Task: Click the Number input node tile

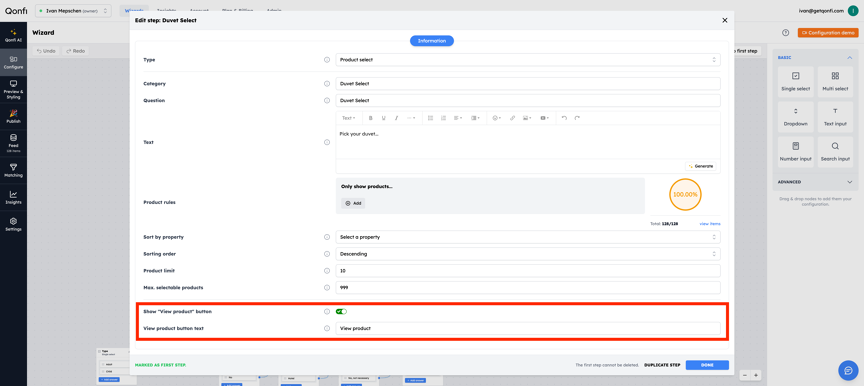Action: [x=795, y=151]
